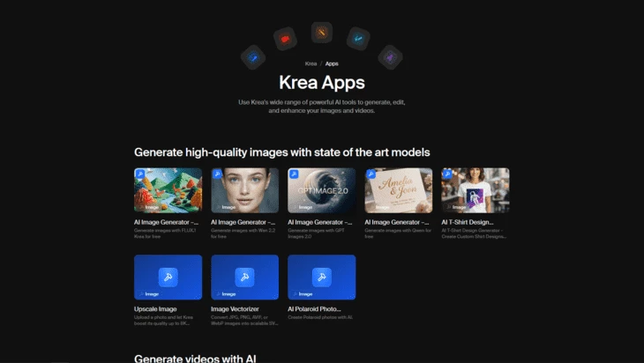Open the GPT IMAGE 2.0 moon thumbnail
This screenshot has height=363, width=644.
pyautogui.click(x=322, y=190)
